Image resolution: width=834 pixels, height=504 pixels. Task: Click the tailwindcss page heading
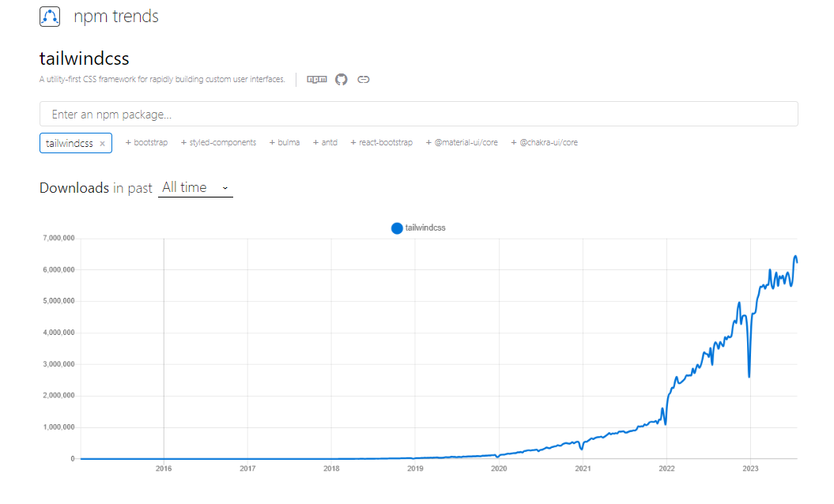[85, 58]
